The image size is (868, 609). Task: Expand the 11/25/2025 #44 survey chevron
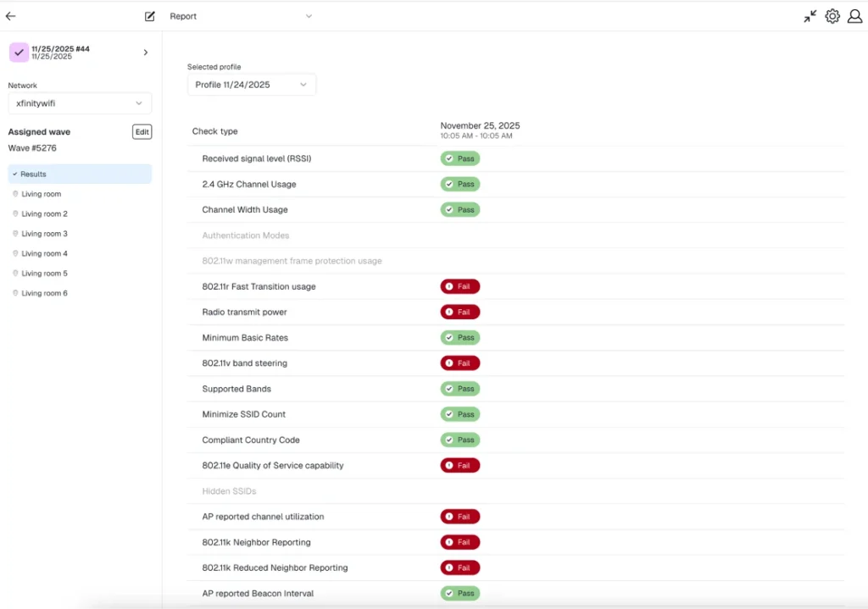coord(145,53)
